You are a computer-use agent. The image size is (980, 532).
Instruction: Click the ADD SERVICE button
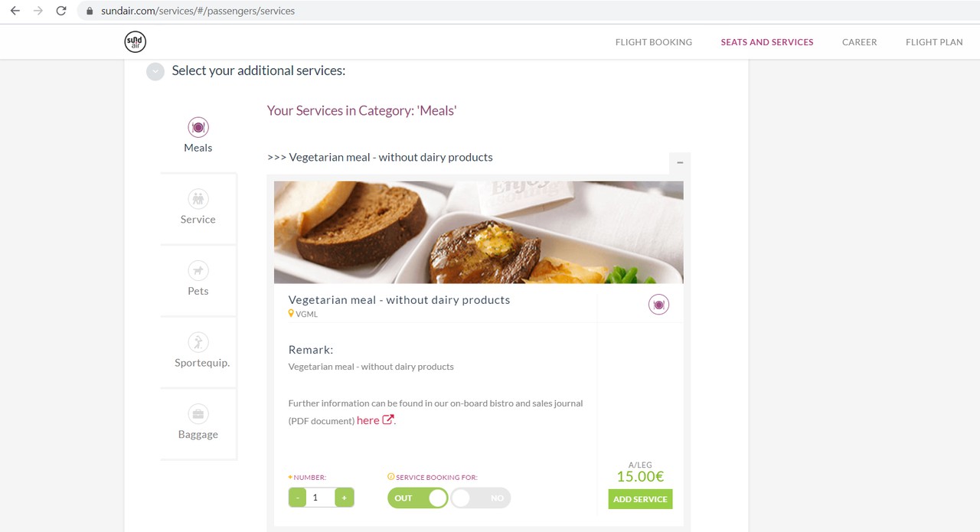point(641,499)
